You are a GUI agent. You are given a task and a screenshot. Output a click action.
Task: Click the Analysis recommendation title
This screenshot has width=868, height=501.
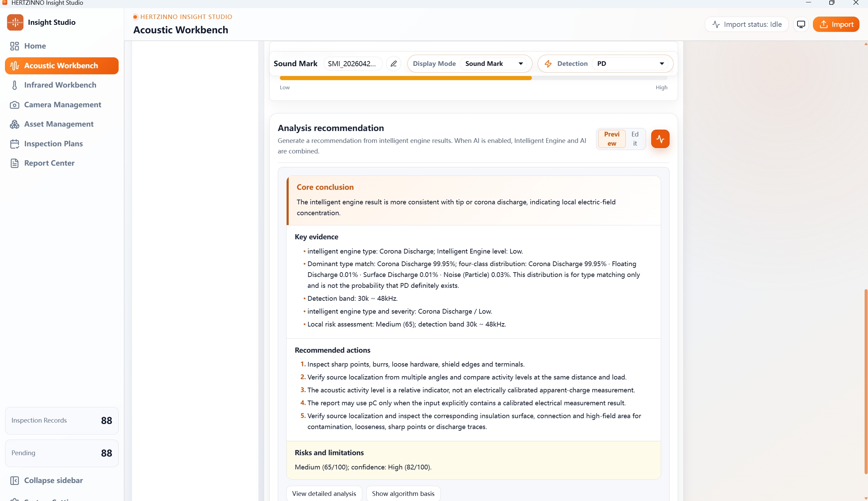(x=331, y=128)
